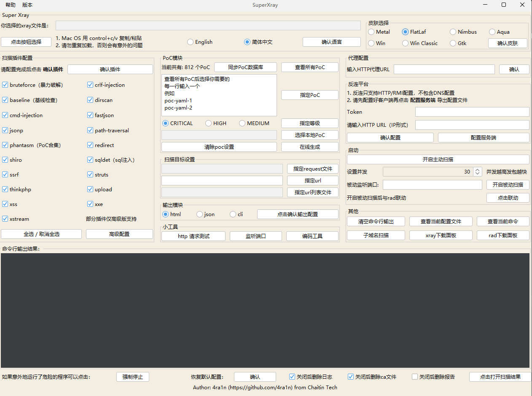Toggle the phantasm PoC合集 checkbox
Screen dimensions: 532x396
tap(5, 145)
